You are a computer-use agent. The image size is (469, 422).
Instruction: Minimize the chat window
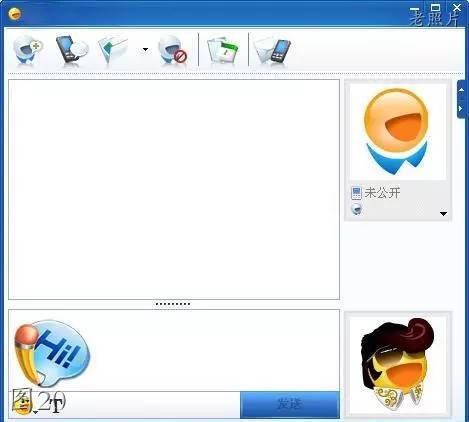click(415, 9)
